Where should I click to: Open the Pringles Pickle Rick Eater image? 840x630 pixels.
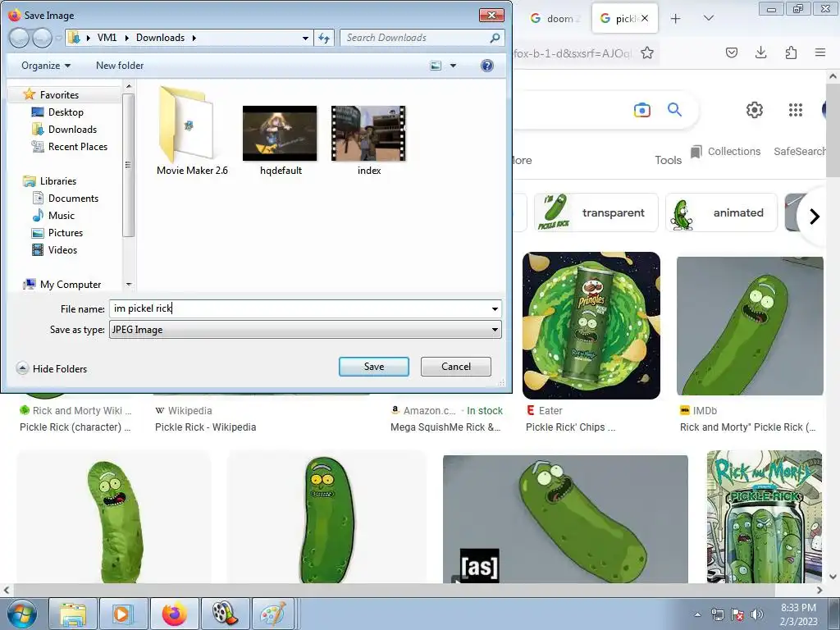coord(591,326)
